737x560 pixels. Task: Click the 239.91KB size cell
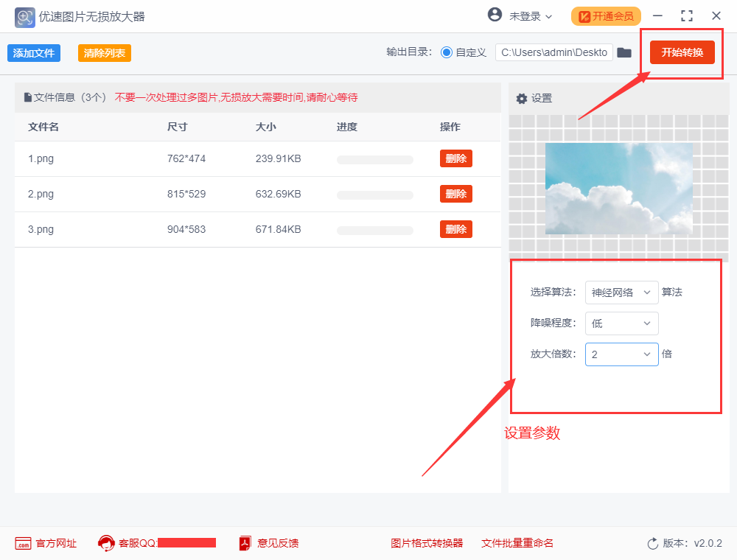tap(279, 159)
